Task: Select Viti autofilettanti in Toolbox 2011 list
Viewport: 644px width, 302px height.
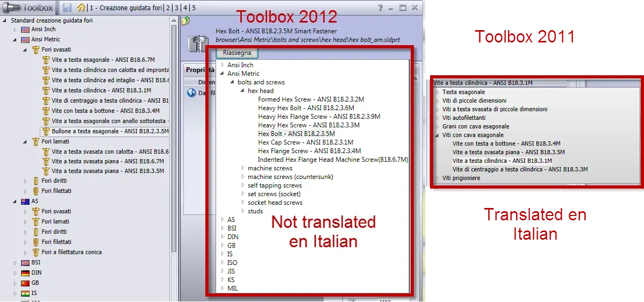Action: coord(464,118)
